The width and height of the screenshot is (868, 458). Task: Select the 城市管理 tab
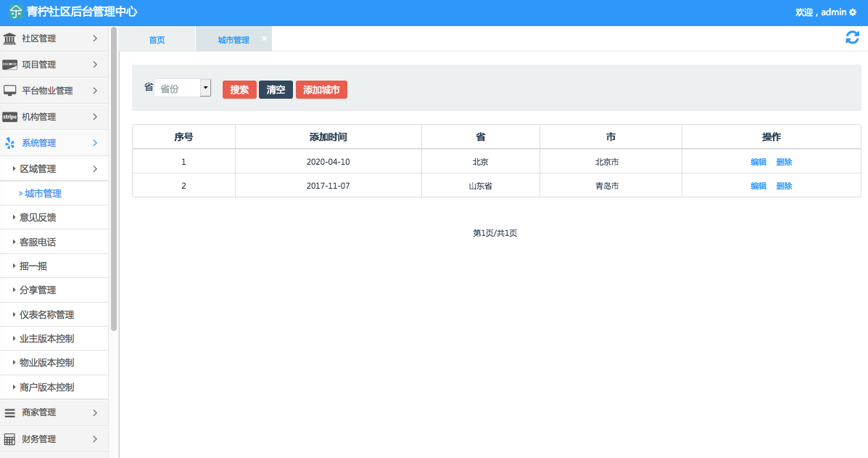(233, 40)
